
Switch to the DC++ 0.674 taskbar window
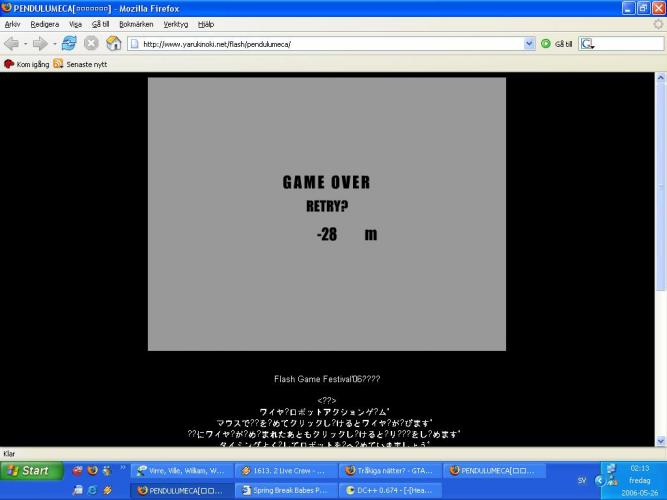[390, 490]
